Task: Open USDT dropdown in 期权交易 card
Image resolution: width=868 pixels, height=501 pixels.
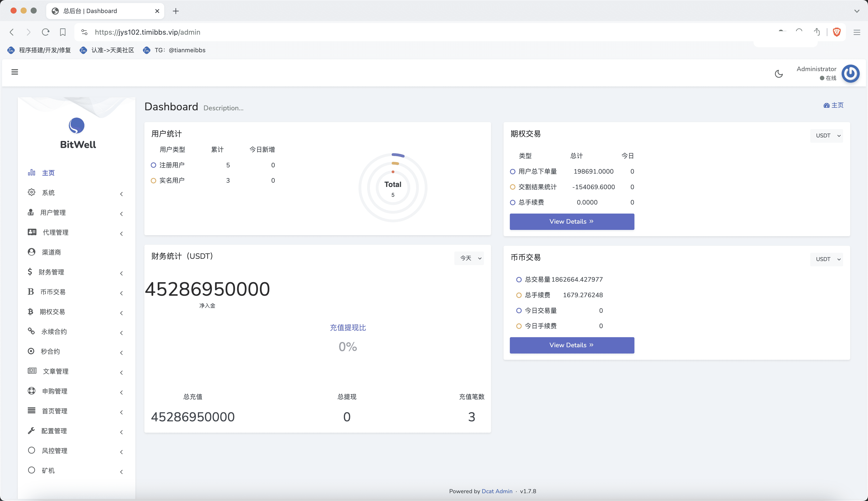Action: point(827,136)
